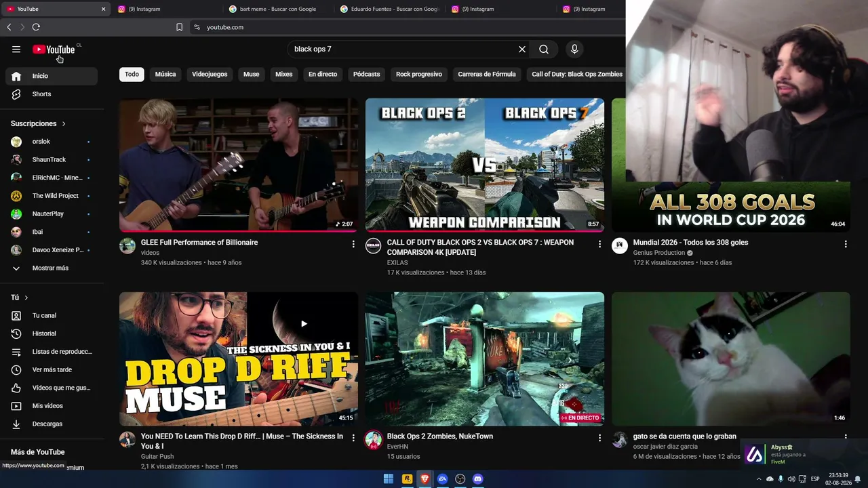Open options menu for Drop D Riff video

(353, 438)
